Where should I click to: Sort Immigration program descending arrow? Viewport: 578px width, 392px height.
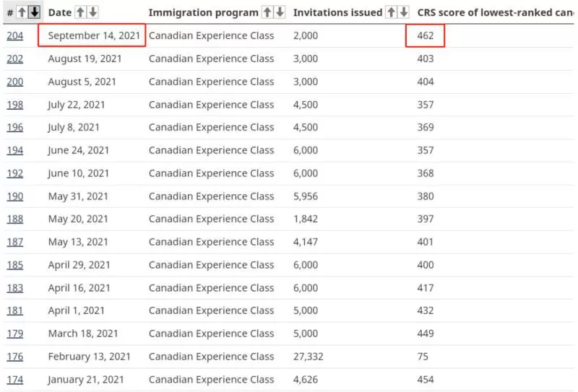click(x=280, y=12)
